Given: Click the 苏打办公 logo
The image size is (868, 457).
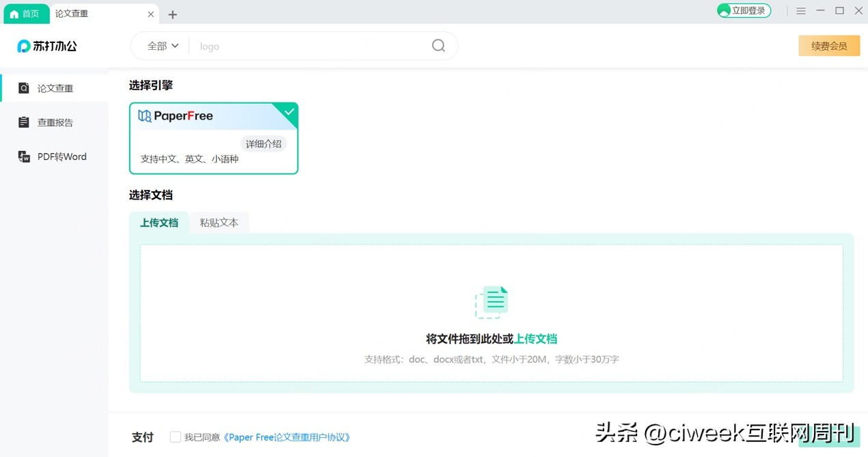Looking at the screenshot, I should point(45,46).
